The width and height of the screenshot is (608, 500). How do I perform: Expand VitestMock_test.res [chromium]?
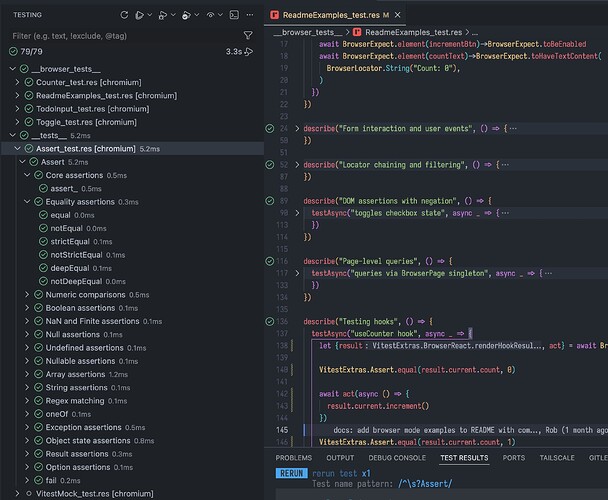pos(17,494)
